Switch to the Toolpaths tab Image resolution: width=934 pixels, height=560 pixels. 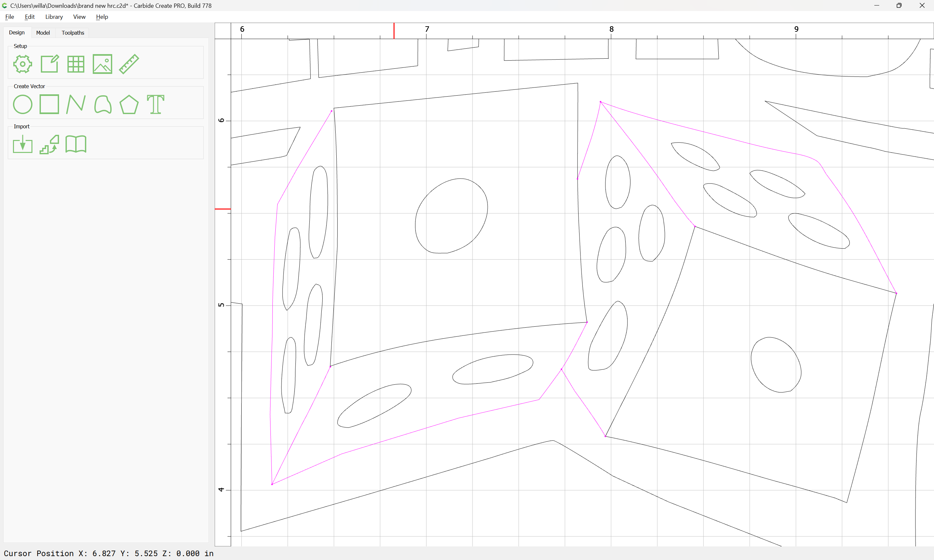(73, 33)
